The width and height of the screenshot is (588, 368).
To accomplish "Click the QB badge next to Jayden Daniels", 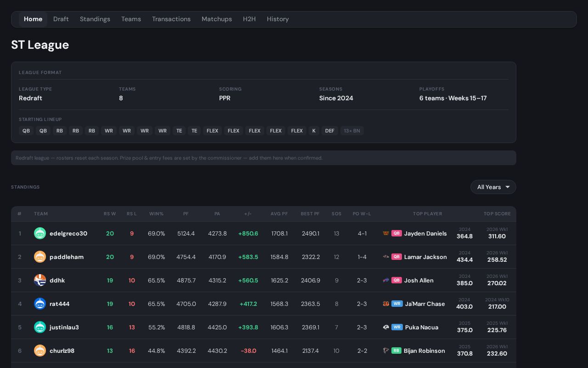I will [396, 233].
